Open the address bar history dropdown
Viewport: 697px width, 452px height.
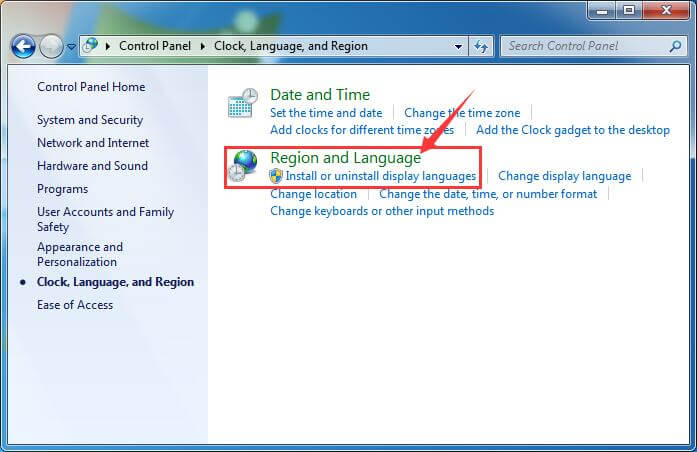click(x=458, y=46)
